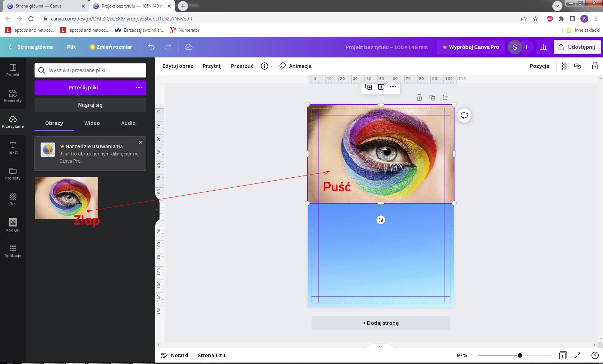The height and width of the screenshot is (364, 603).
Task: Select the Przytnij crop option
Action: 212,66
